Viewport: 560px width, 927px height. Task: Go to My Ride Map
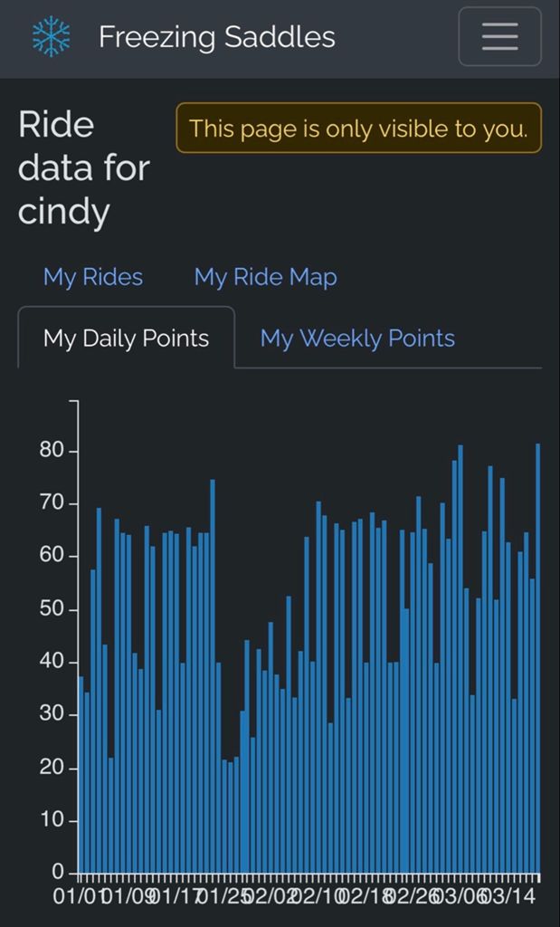tap(265, 277)
